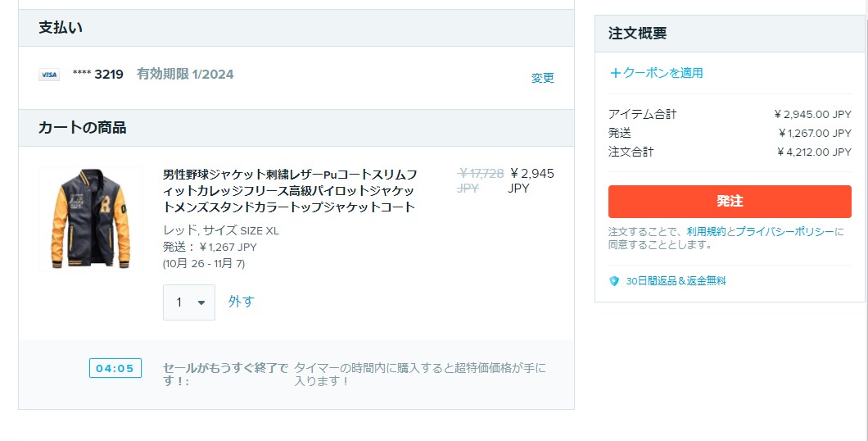Open the 利用規約 terms link

pos(707,232)
